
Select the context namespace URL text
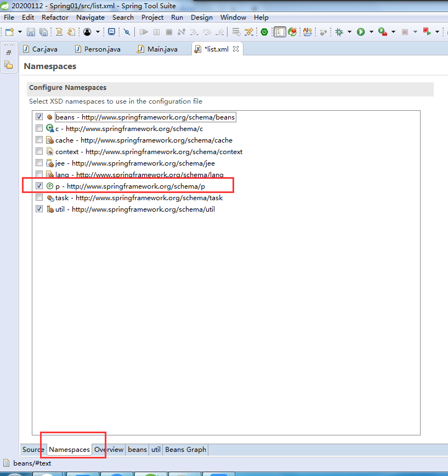click(164, 151)
